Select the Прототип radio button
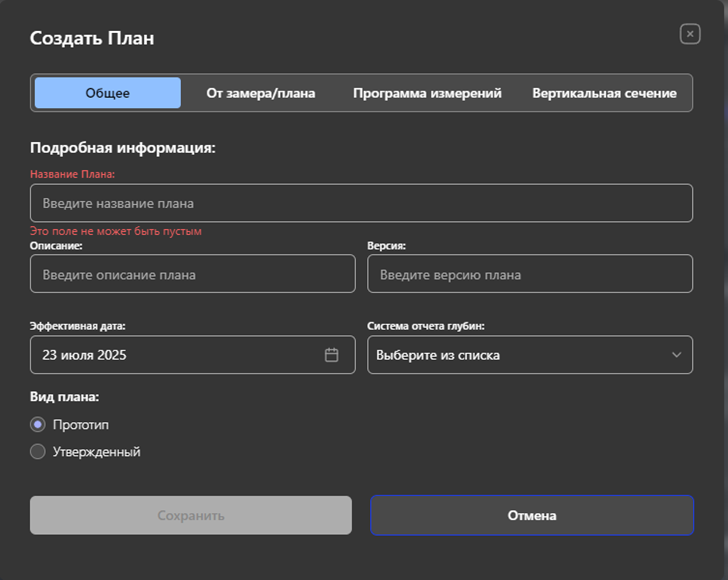The height and width of the screenshot is (580, 728). tap(38, 424)
